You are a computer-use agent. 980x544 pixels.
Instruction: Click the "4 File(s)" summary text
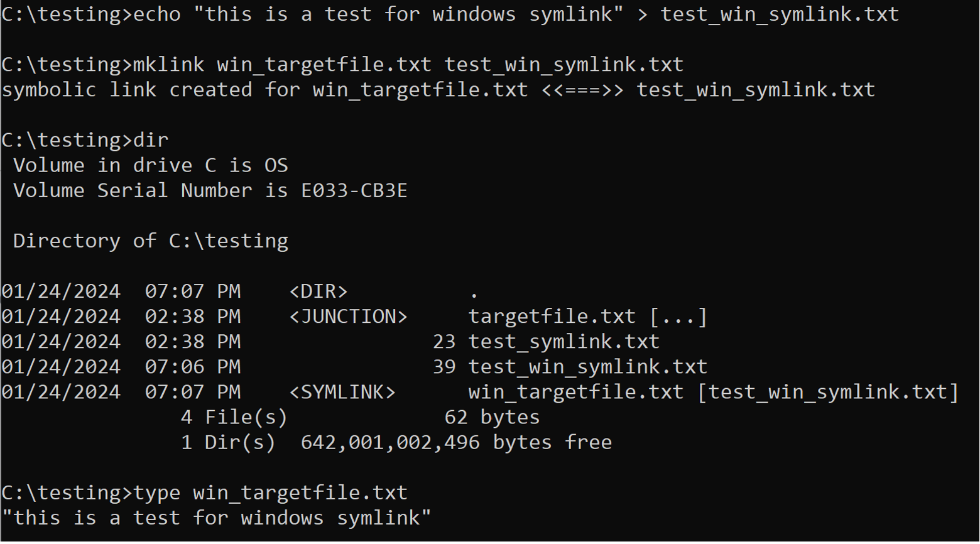(x=234, y=417)
